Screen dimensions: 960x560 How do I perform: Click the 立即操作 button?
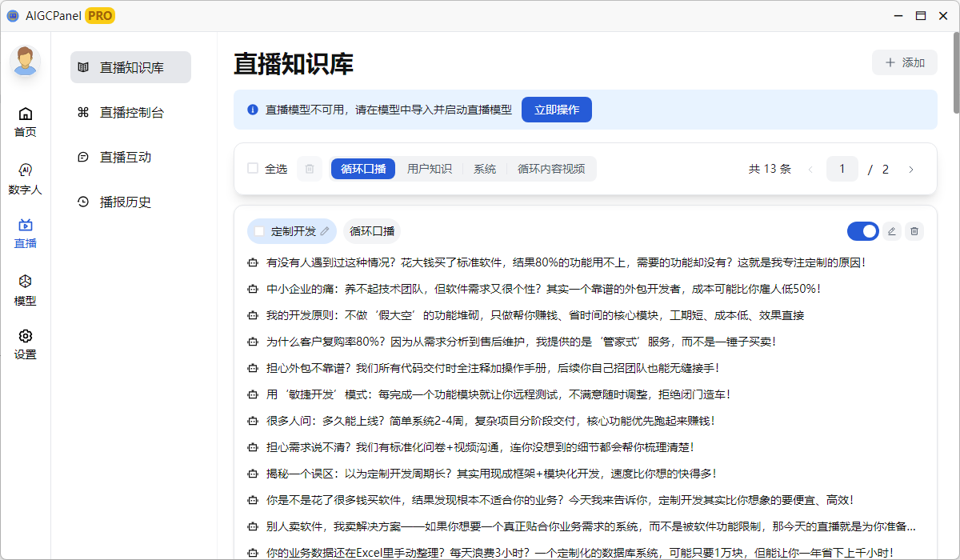557,110
